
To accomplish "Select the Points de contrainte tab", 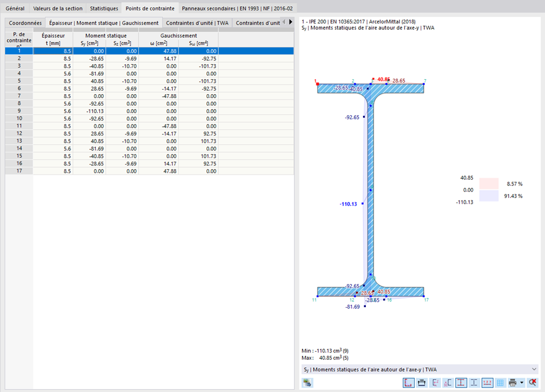I will (x=150, y=9).
